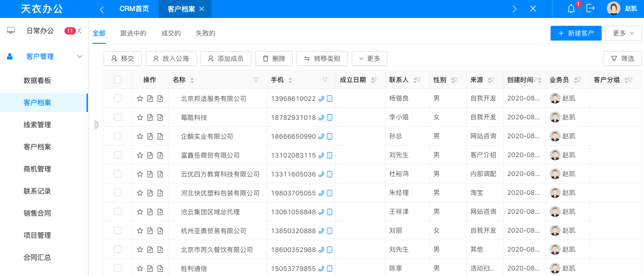Click add-document icon for 莓酷科技 row
The image size is (644, 276).
160,117
